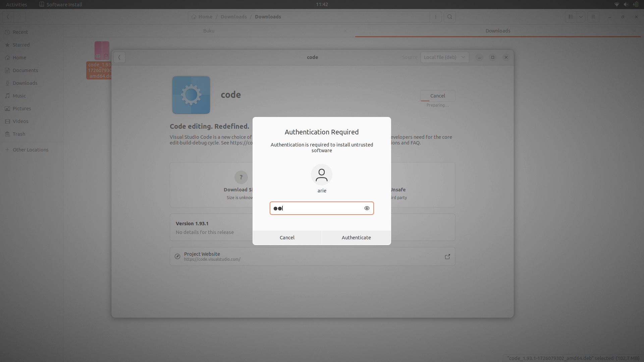
Task: Close the Buku tab
Action: 345,31
